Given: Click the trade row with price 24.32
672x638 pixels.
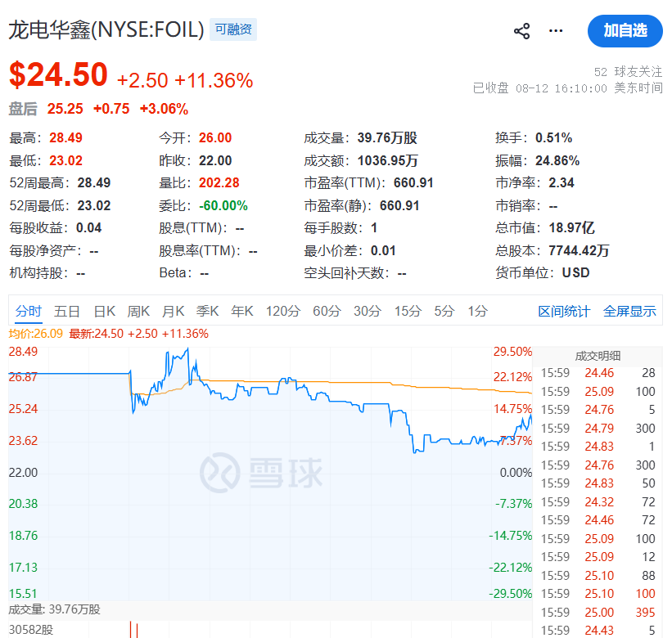Looking at the screenshot, I should [x=598, y=502].
